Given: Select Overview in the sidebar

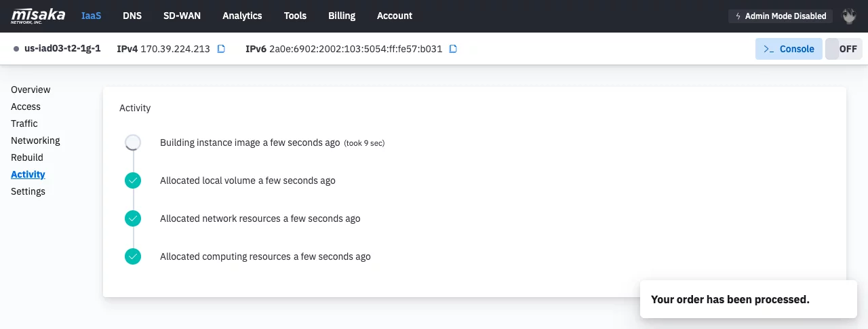Looking at the screenshot, I should [x=31, y=90].
